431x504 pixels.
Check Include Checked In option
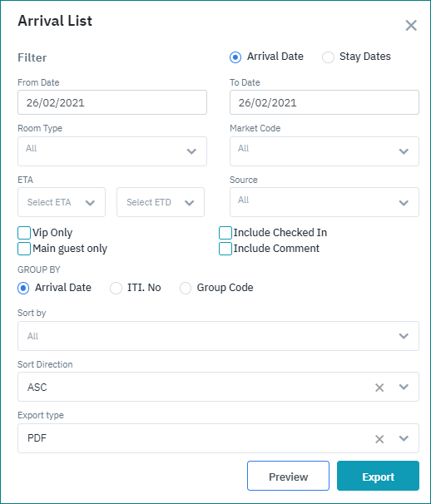click(x=225, y=233)
